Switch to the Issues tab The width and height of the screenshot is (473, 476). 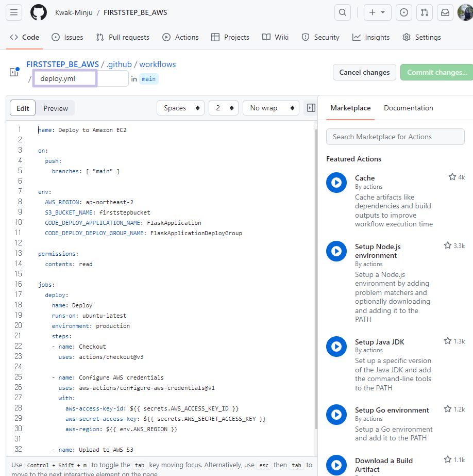tap(67, 37)
